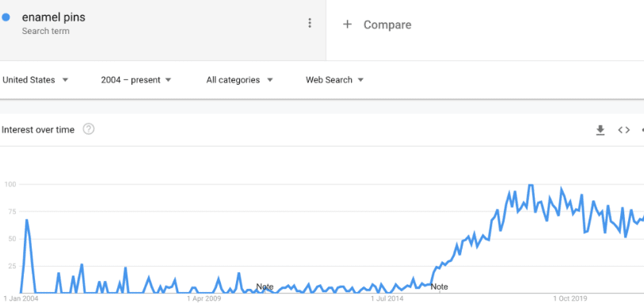
Task: Open the Note marker near 2016
Action: (x=439, y=287)
